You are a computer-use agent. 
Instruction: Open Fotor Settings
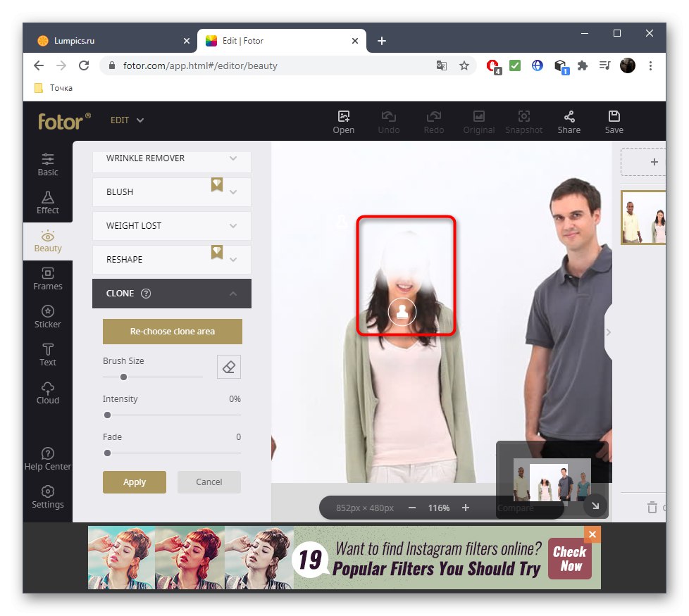pos(47,497)
